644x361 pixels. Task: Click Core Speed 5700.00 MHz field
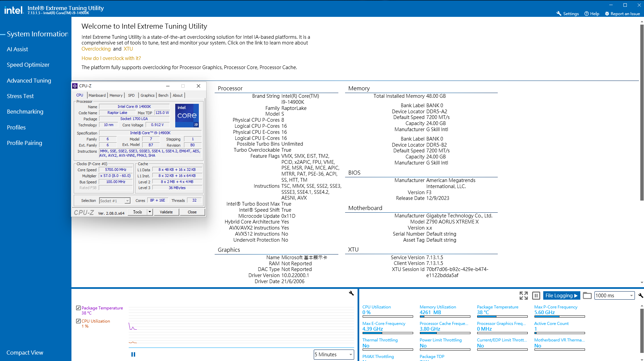[x=116, y=170]
